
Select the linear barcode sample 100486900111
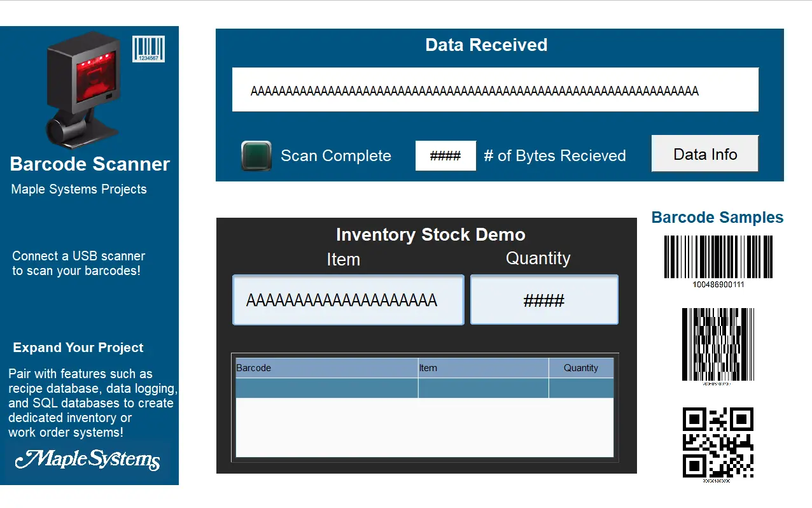[x=718, y=258]
